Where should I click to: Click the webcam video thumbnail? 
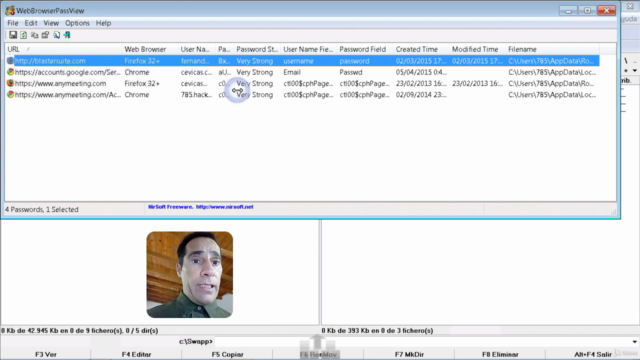[x=190, y=275]
